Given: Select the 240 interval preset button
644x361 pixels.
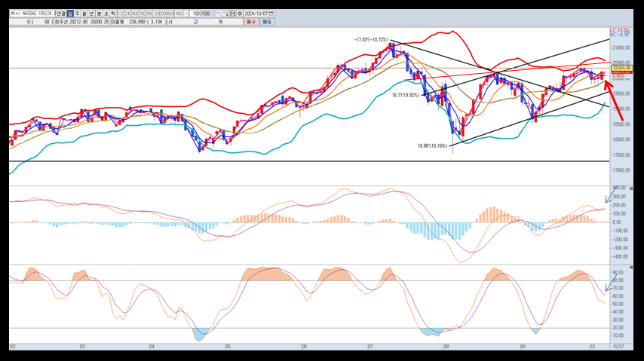Looking at the screenshot, I should (127, 14).
